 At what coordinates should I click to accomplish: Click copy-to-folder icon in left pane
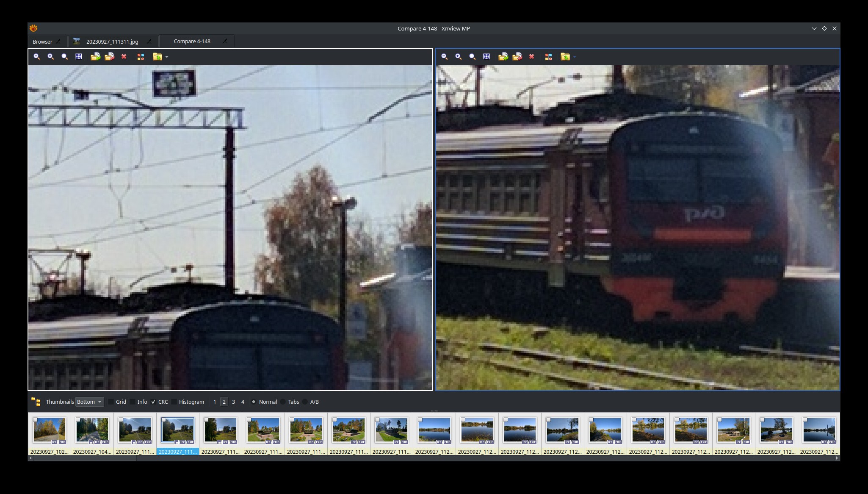pos(95,57)
